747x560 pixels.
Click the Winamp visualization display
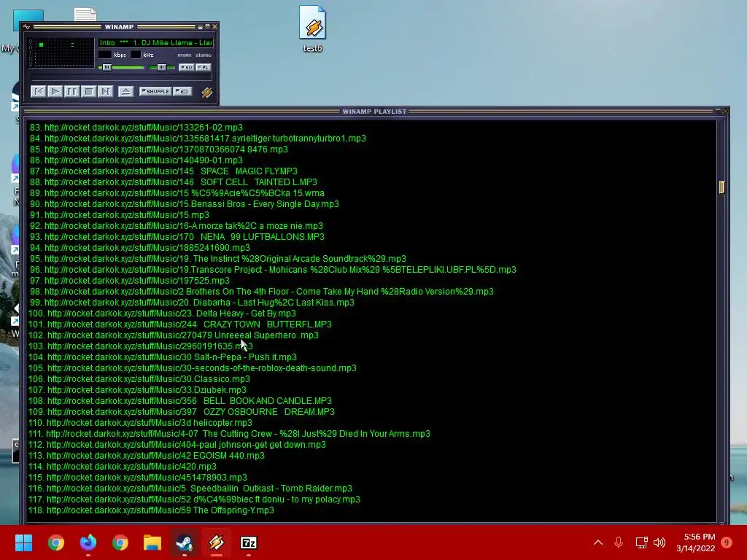61,52
